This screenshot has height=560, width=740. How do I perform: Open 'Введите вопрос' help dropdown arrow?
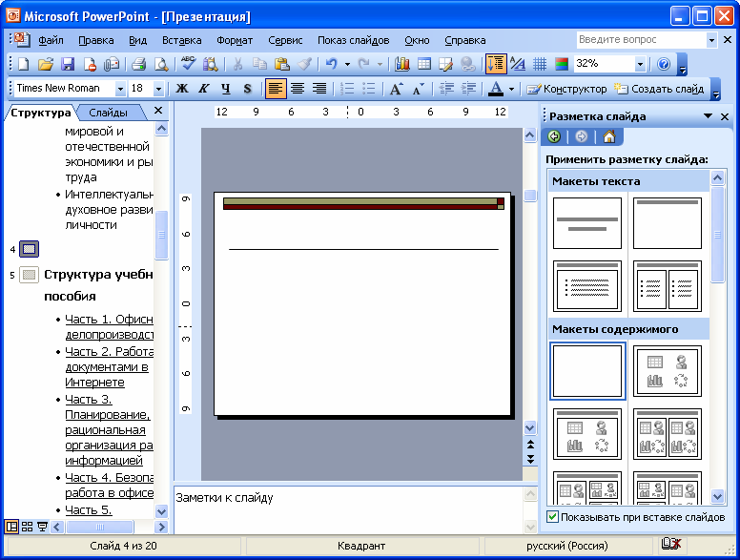point(711,40)
